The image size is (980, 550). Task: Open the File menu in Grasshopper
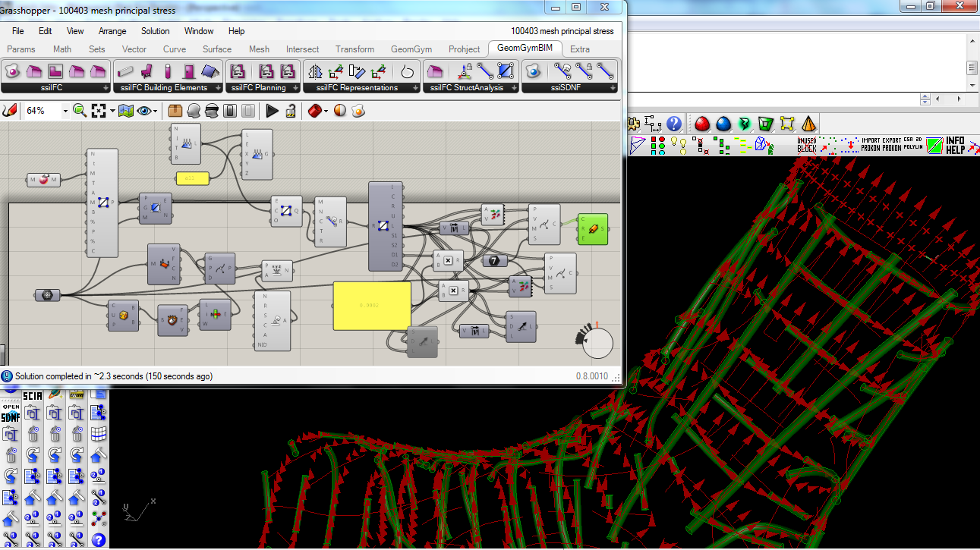tap(18, 31)
